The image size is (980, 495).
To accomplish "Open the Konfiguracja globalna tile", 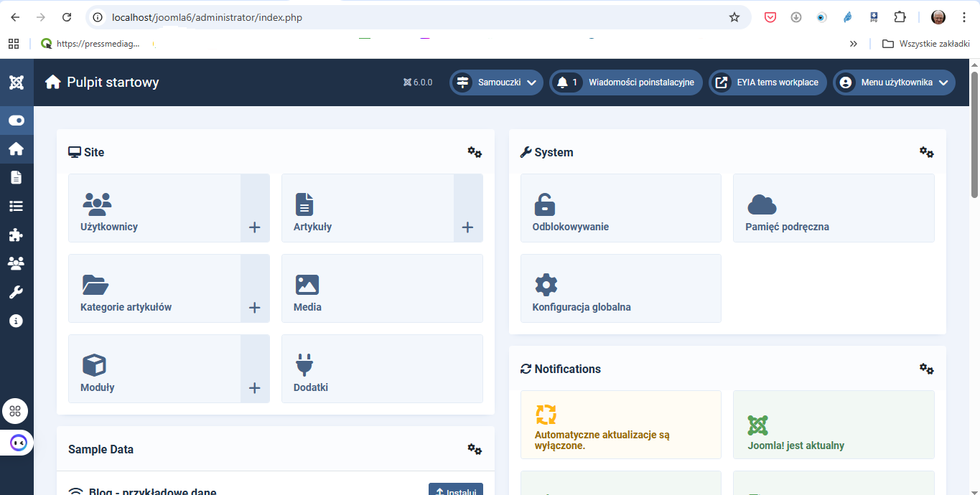I will click(620, 288).
